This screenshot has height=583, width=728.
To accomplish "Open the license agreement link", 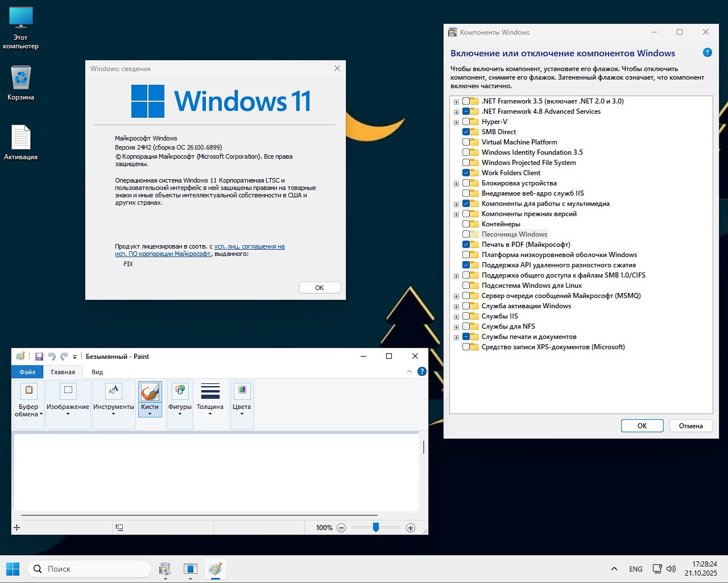I will [249, 246].
